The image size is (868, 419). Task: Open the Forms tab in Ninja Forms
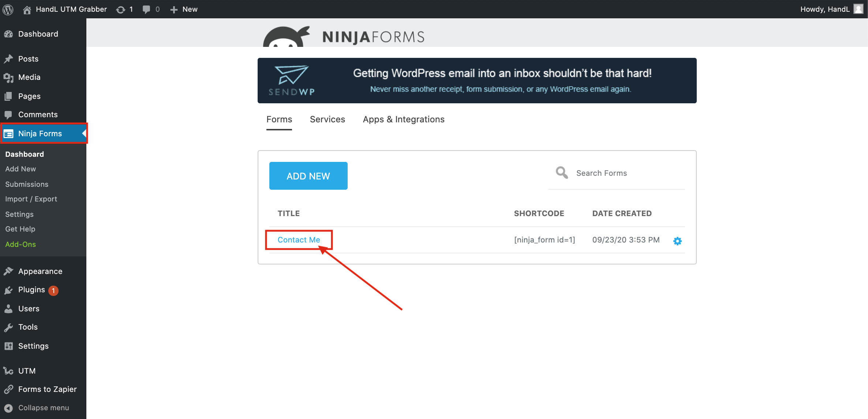pyautogui.click(x=279, y=119)
